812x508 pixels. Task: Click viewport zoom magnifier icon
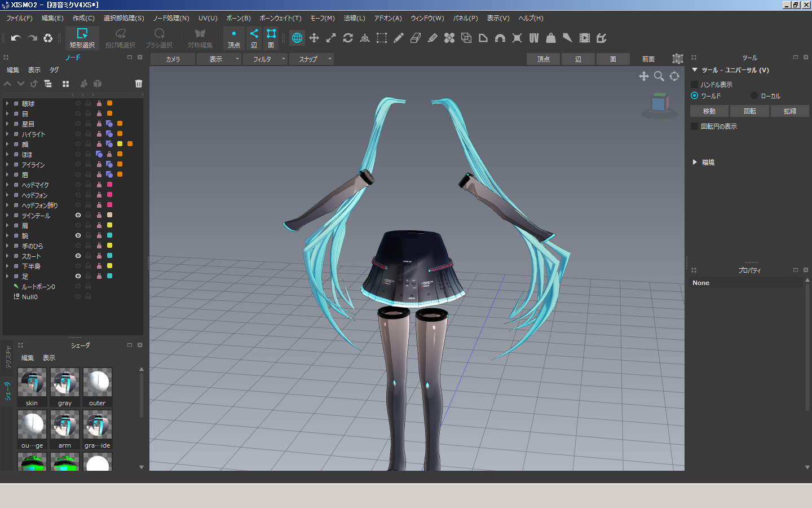tap(659, 76)
